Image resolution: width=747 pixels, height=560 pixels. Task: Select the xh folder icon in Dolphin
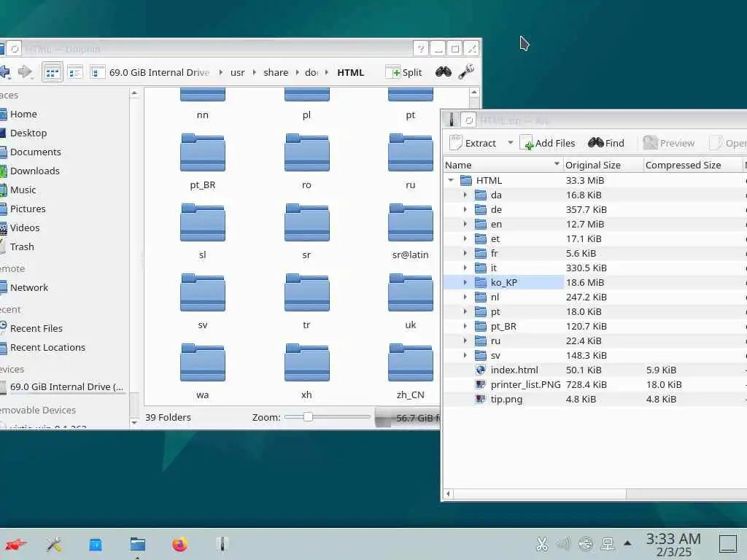click(307, 363)
